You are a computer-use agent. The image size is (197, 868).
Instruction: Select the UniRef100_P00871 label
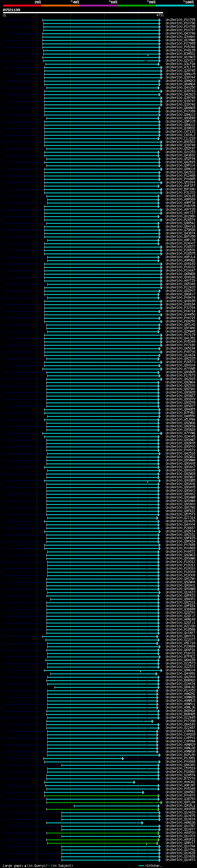click(x=180, y=450)
